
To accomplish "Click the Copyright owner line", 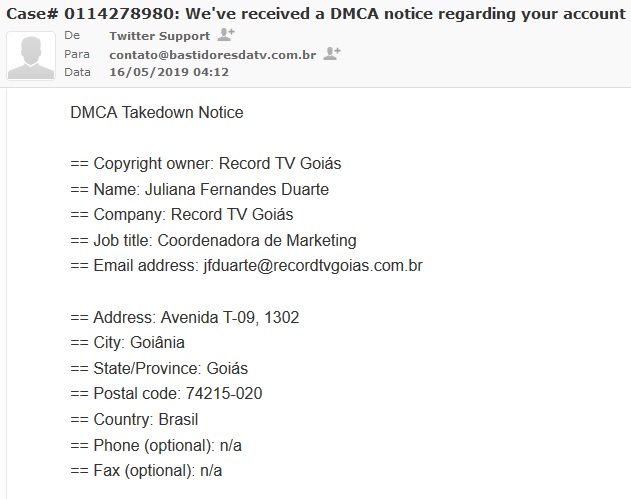I will [213, 164].
